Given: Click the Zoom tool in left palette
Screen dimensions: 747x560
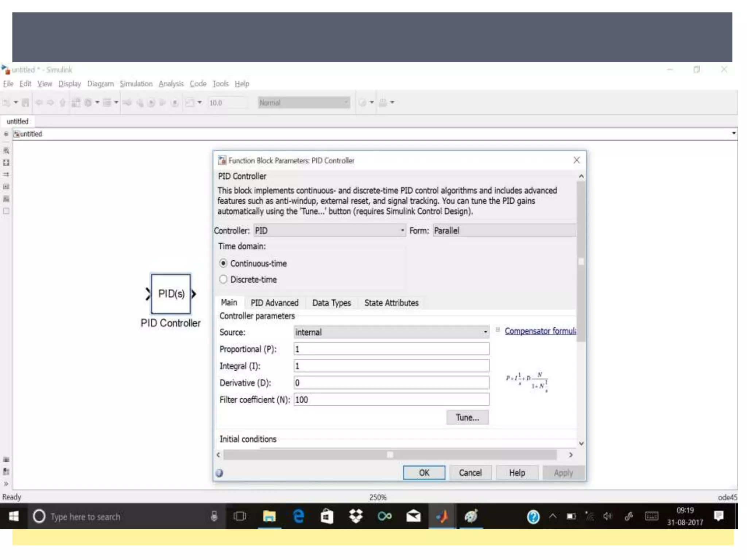Looking at the screenshot, I should [6, 150].
